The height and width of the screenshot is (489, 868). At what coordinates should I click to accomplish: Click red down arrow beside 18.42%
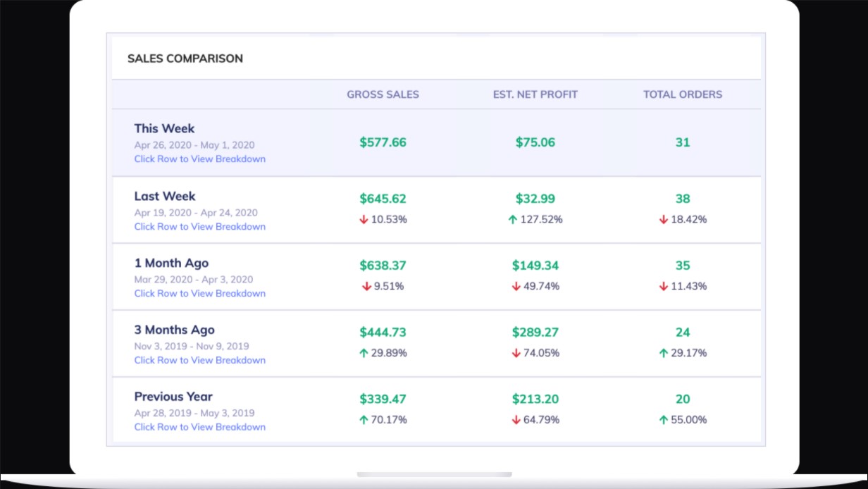point(664,220)
